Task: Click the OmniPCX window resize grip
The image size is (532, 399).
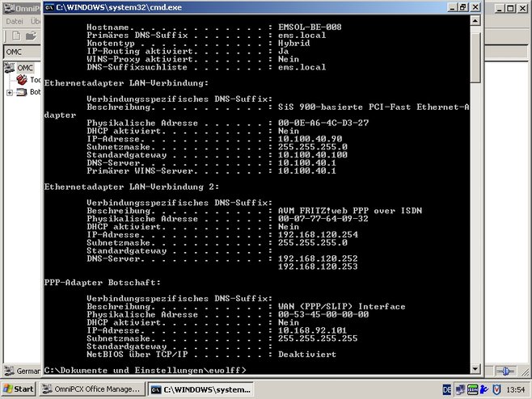Action: click(x=526, y=372)
